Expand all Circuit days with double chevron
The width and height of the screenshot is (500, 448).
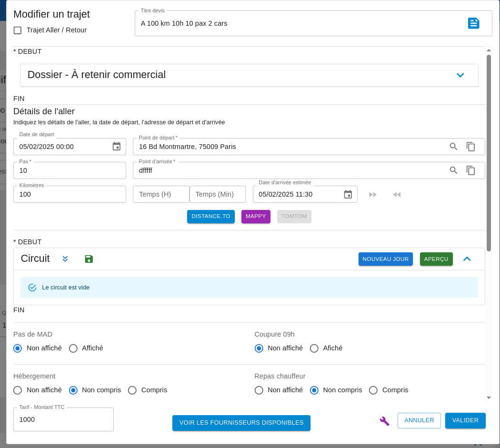tap(65, 259)
